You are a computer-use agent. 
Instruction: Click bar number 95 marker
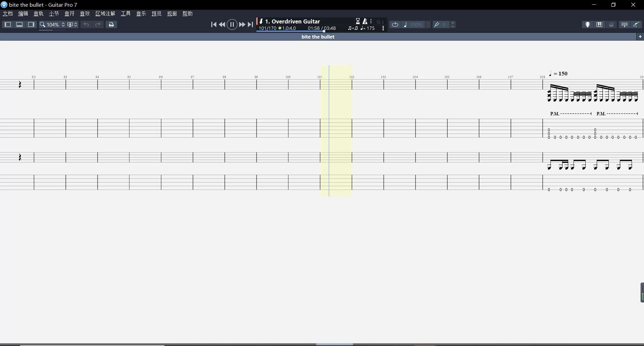(129, 77)
